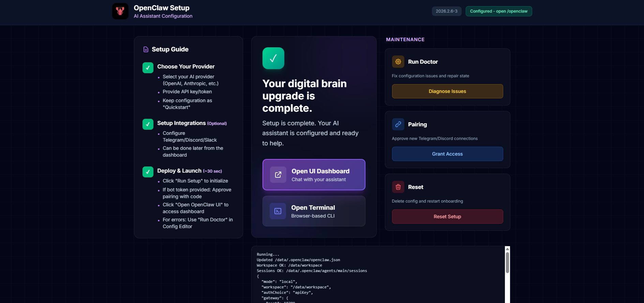Click the MAINTENANCE section heading
This screenshot has width=644, height=303.
click(405, 39)
